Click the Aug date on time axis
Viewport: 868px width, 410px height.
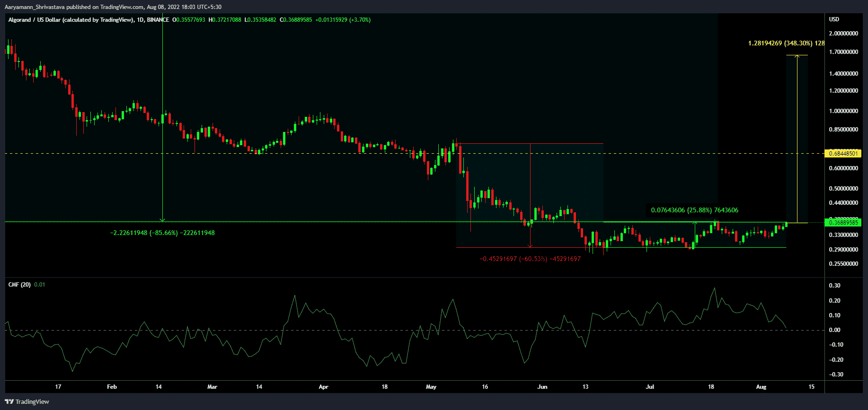(761, 387)
